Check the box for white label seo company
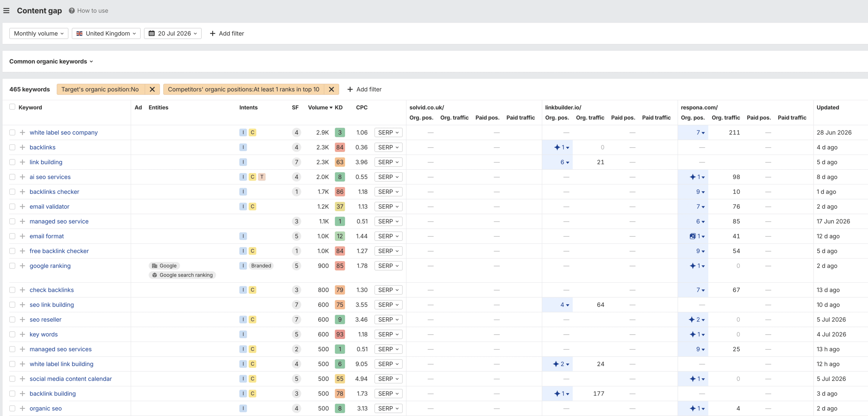The image size is (868, 416). coord(12,132)
